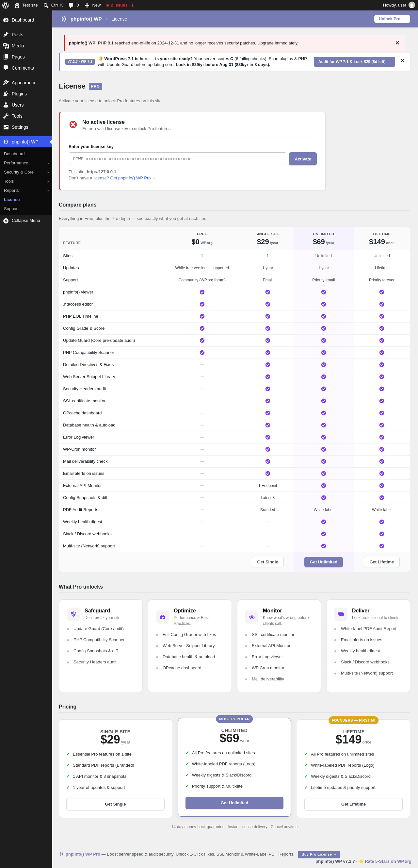418x868 pixels.
Task: Click the Tools wrench icon
Action: click(6, 116)
